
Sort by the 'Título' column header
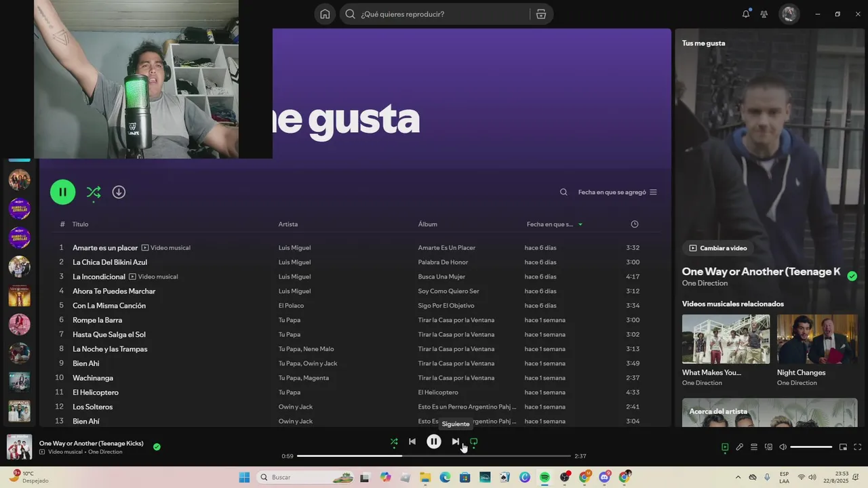(81, 224)
